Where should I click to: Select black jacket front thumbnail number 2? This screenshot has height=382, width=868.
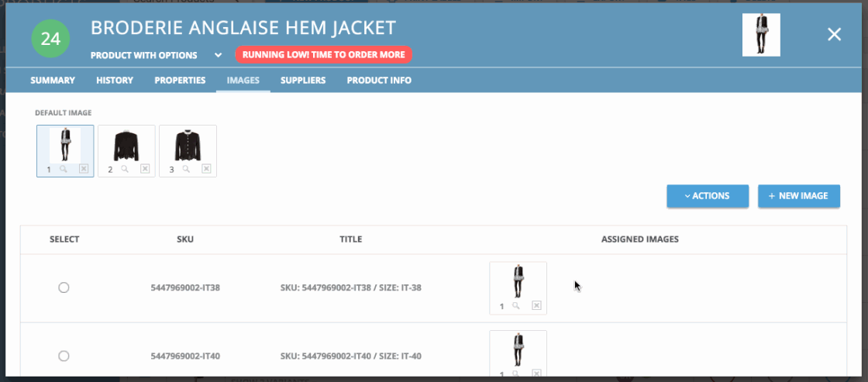click(126, 145)
